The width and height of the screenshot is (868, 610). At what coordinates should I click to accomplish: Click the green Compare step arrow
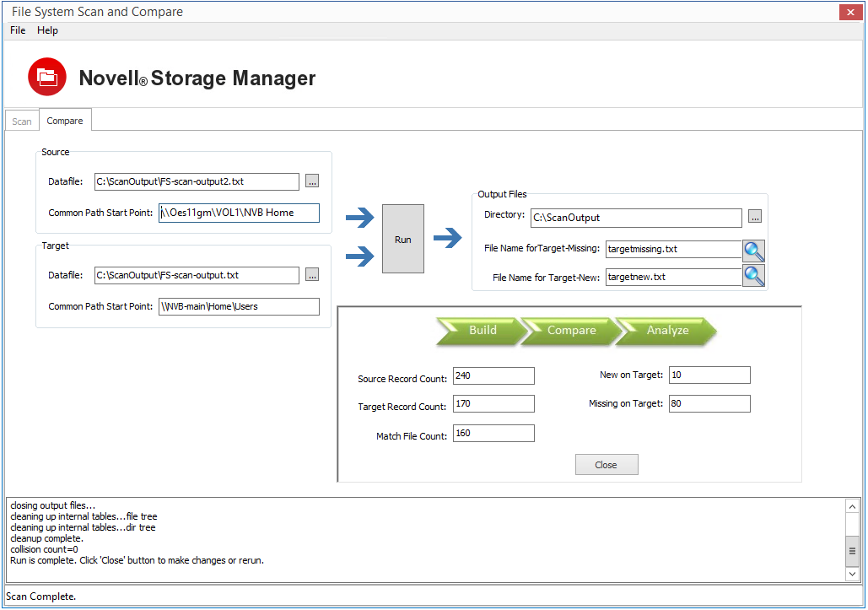click(x=572, y=331)
